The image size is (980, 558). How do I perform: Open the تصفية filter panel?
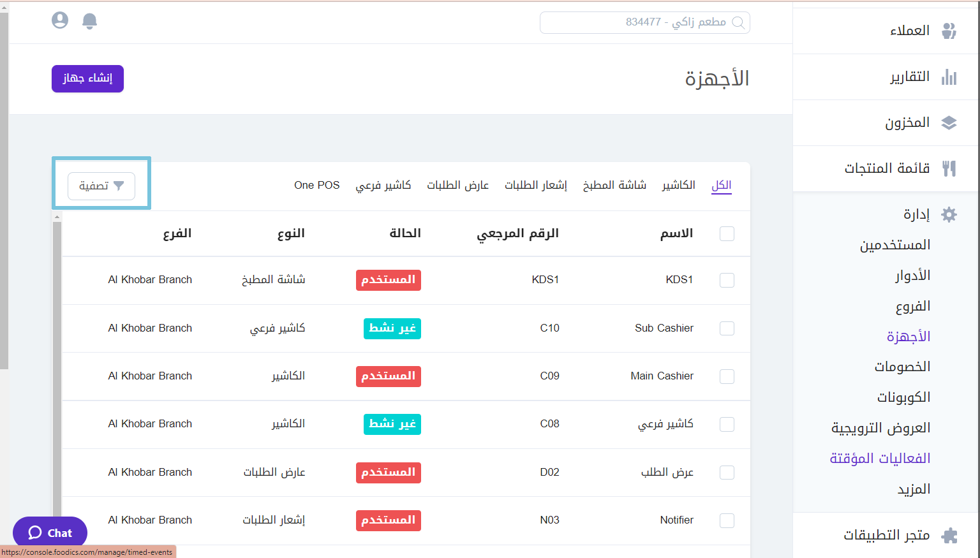click(x=101, y=186)
